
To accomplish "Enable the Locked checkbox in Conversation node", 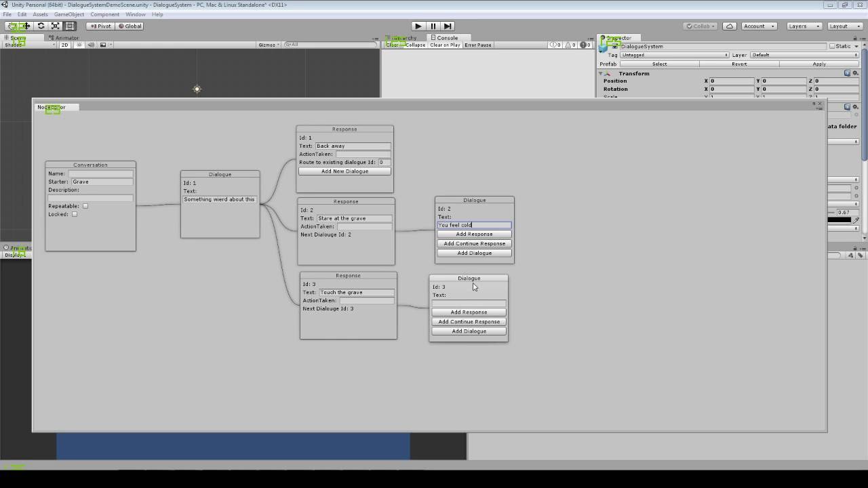I will tap(75, 214).
